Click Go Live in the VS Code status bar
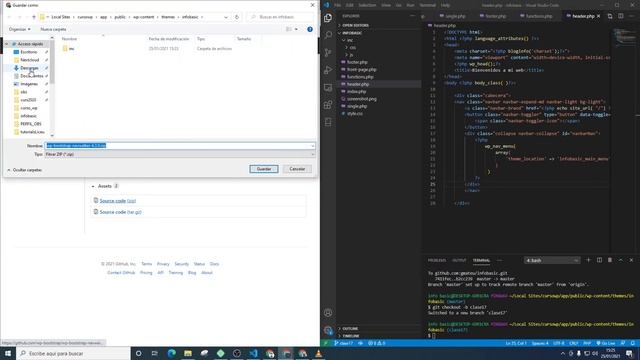Viewport: 640px width, 360px height. point(606,343)
